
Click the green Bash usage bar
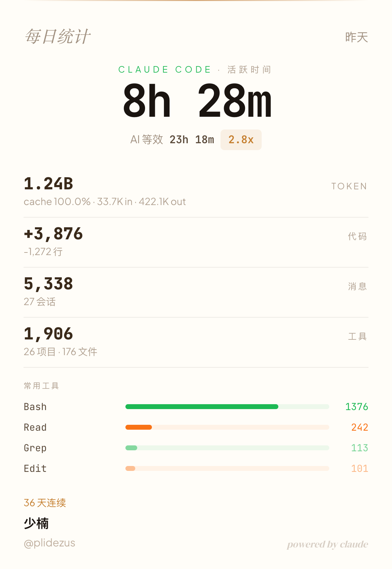[x=202, y=407]
